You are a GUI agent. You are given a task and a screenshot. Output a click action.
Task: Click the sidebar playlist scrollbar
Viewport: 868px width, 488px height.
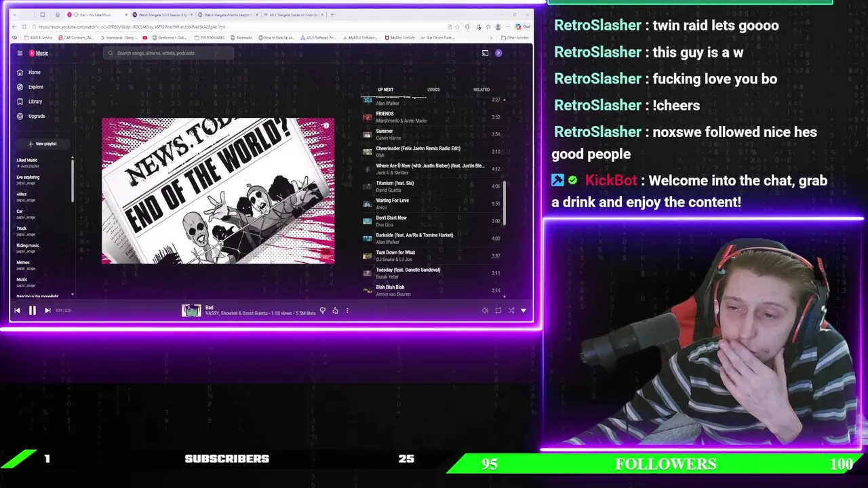pyautogui.click(x=72, y=180)
